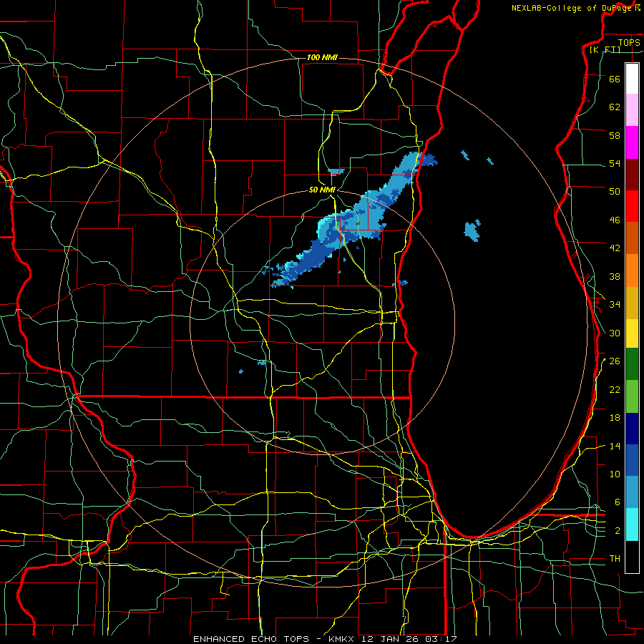
Task: Click the '03:17' timestamp text
Action: point(442,639)
